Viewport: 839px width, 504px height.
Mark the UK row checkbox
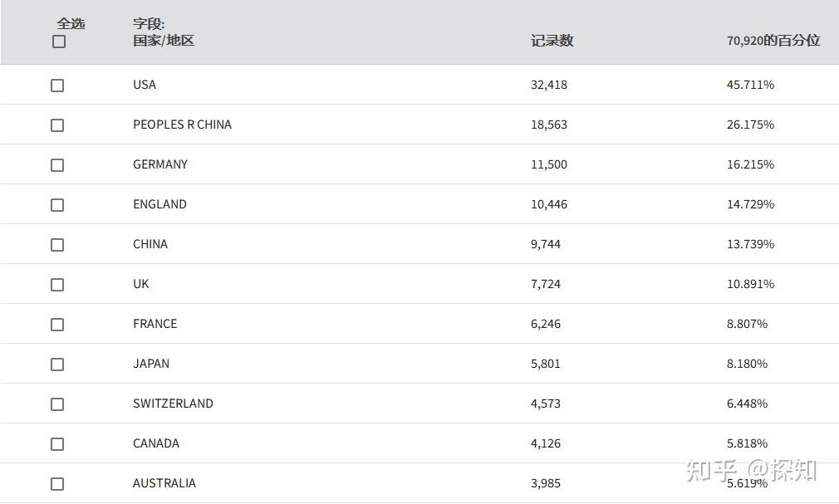57,285
